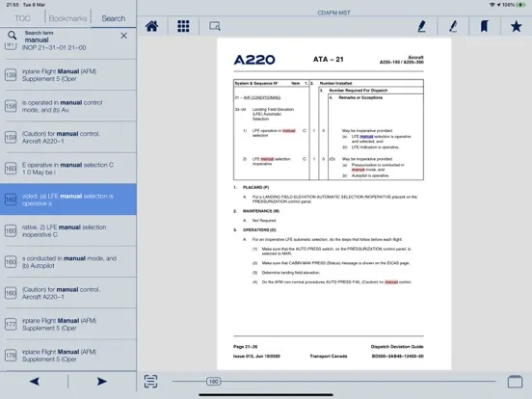
Task: Clear the search term with X
Action: 123,36
